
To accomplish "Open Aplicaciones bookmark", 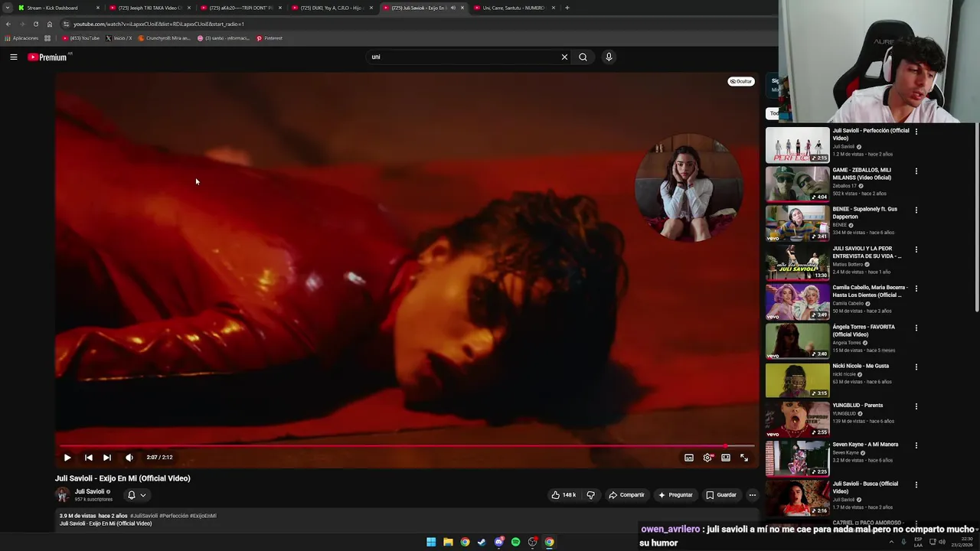I will [21, 38].
